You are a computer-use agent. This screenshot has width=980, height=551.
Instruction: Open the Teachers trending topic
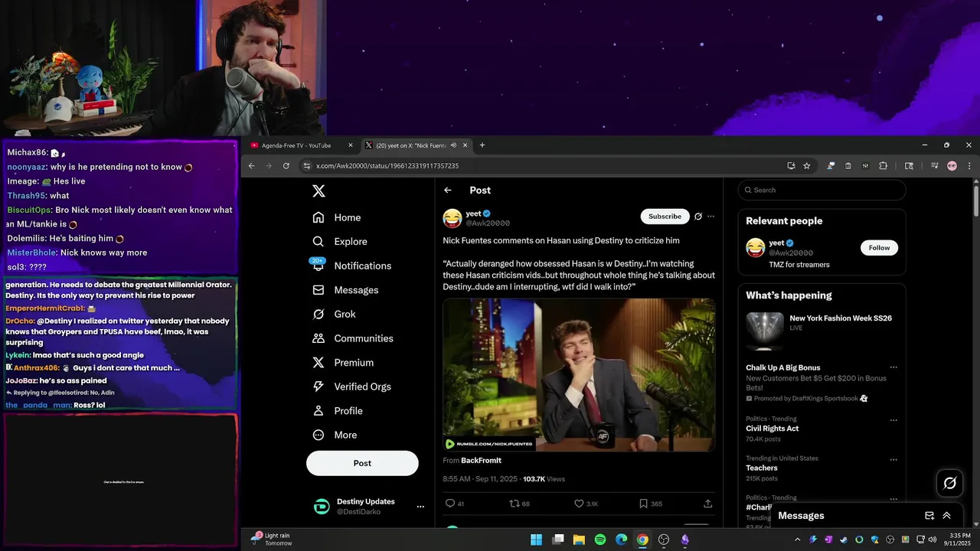pos(762,468)
